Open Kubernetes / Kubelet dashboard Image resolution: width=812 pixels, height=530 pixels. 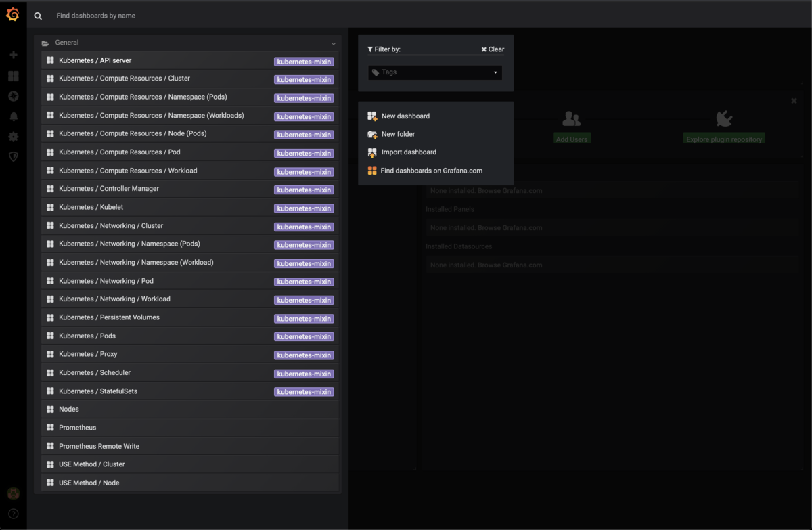(190, 207)
